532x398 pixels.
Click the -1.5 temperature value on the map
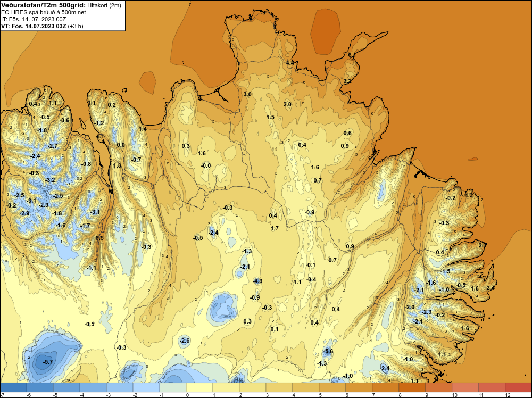click(x=445, y=271)
